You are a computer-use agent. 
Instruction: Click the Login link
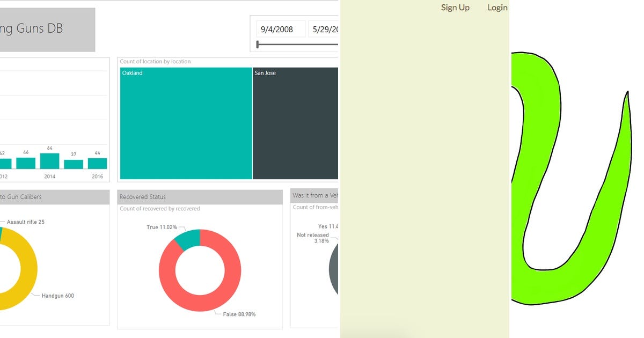(497, 8)
